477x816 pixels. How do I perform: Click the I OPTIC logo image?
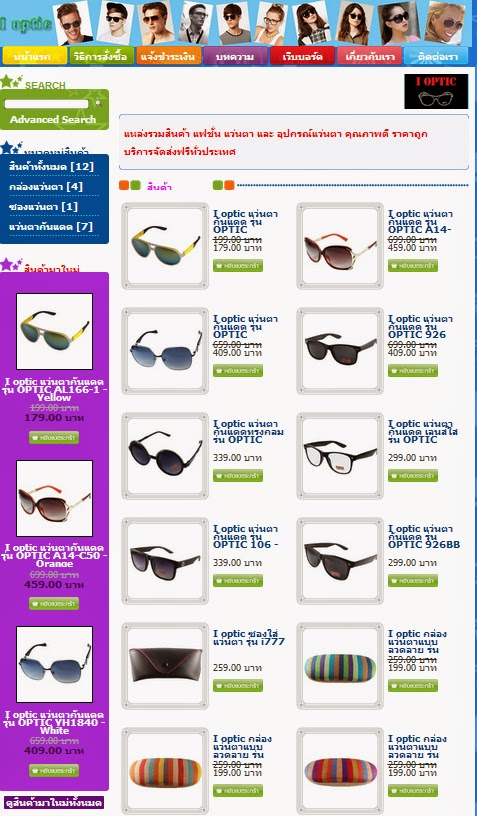(x=436, y=92)
